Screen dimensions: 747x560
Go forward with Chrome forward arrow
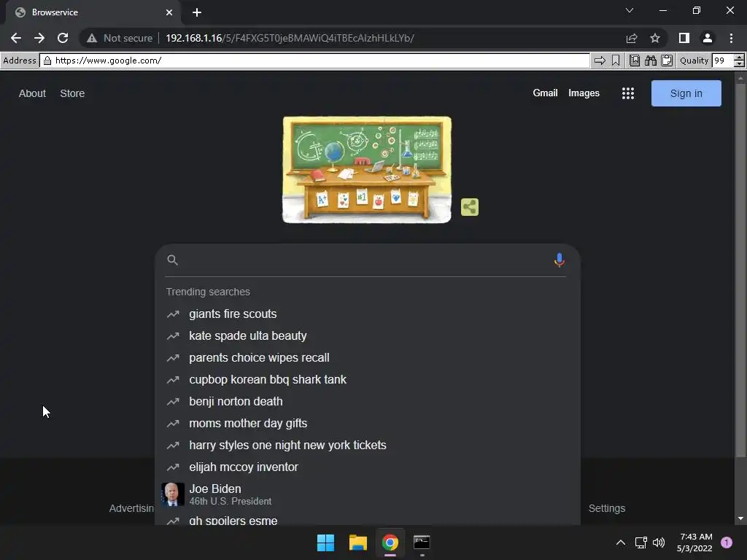coord(39,38)
